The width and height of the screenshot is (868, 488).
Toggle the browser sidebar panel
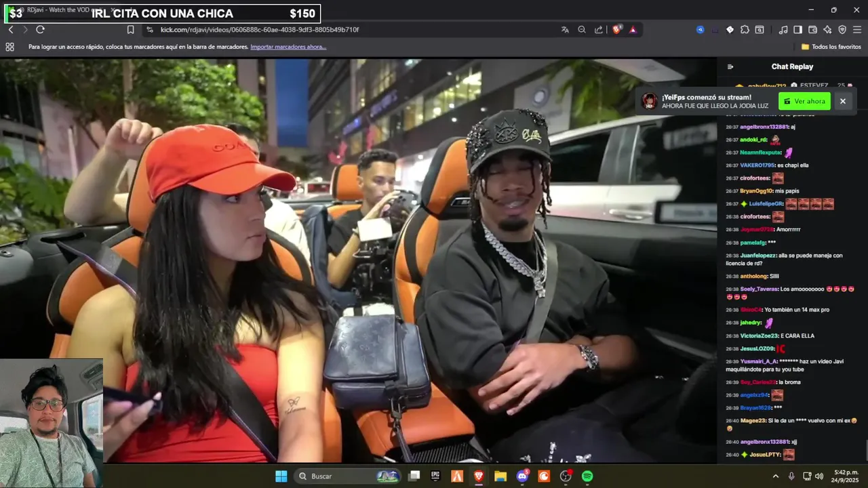click(x=798, y=30)
